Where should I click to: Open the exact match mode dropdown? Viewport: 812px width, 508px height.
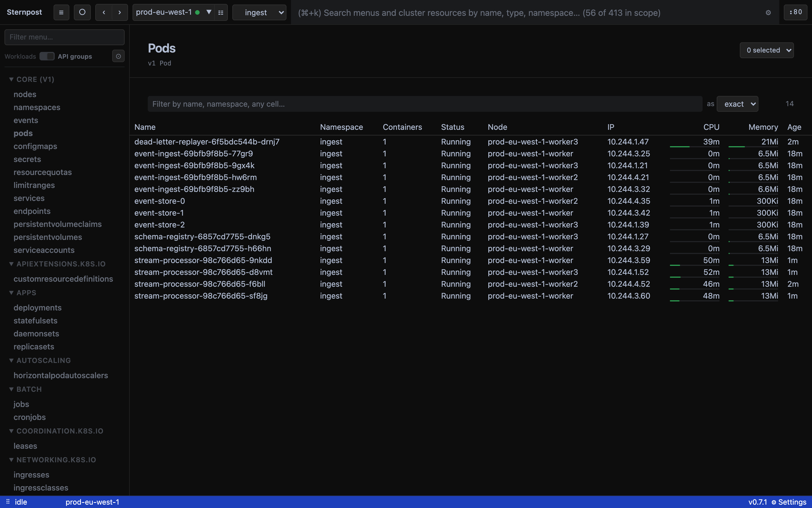(x=738, y=104)
